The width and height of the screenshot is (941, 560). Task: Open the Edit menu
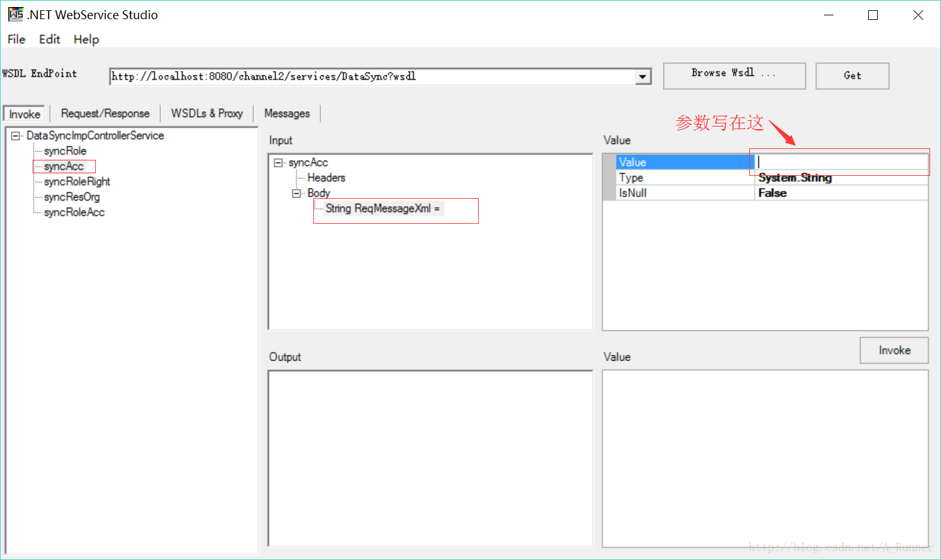[49, 40]
